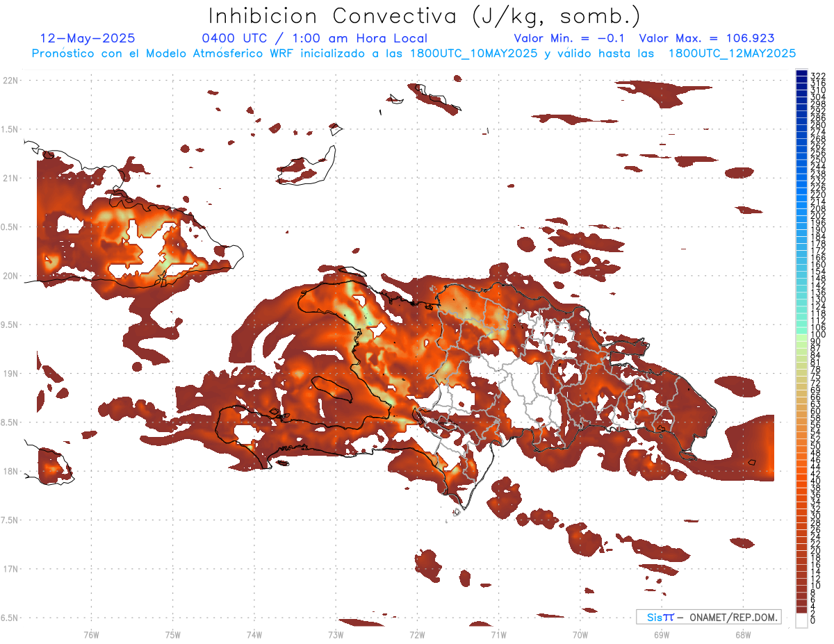Click the '21N' latitude label
Image resolution: width=834 pixels, height=644 pixels.
pos(10,178)
